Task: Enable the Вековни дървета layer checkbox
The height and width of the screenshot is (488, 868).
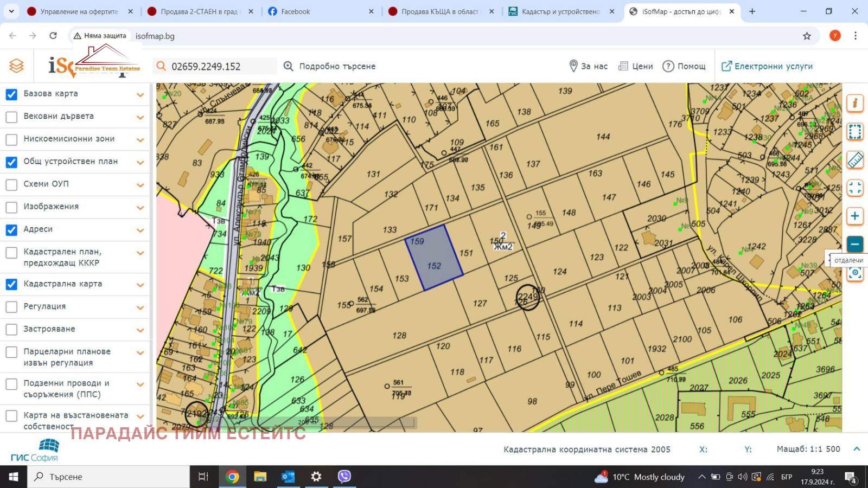Action: point(11,117)
